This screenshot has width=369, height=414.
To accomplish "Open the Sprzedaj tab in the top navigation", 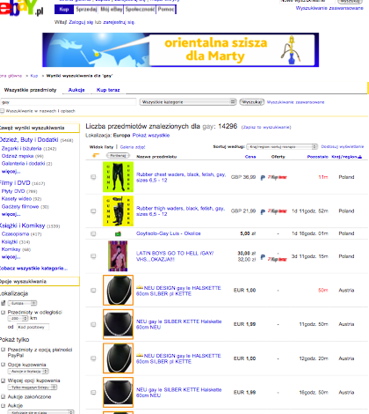I will tap(86, 9).
